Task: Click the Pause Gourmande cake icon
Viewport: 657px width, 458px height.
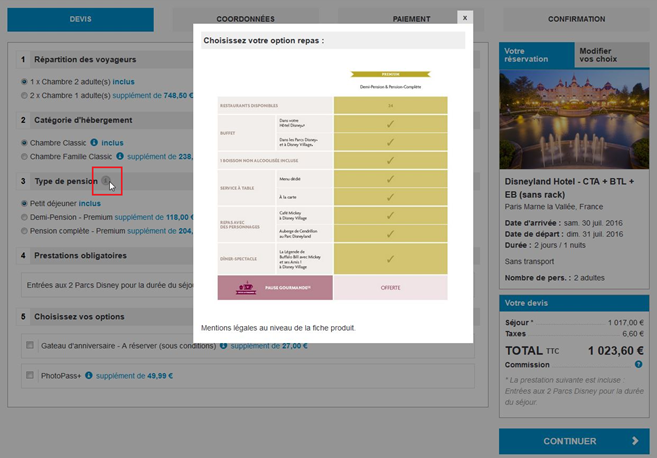Action: coord(245,287)
